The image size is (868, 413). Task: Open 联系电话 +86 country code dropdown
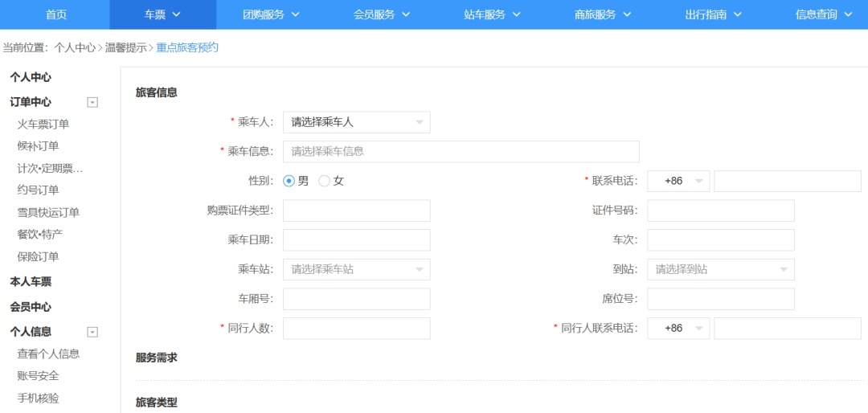coord(678,182)
